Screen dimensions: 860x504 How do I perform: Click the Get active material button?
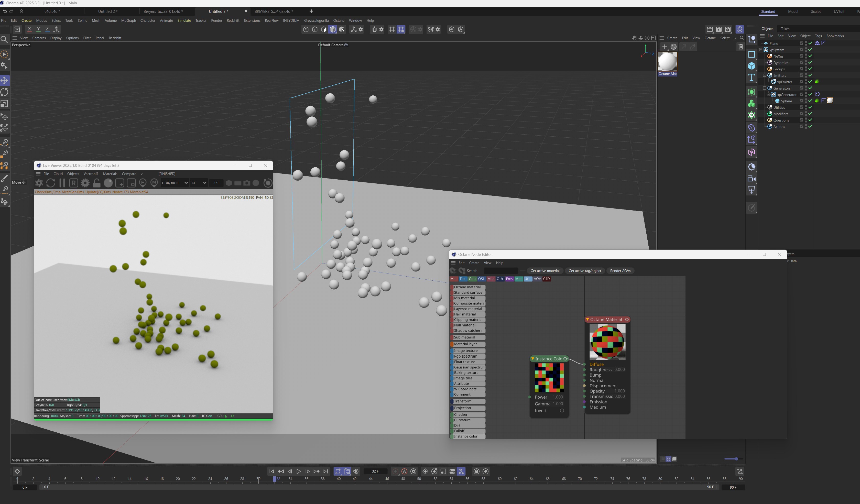[x=545, y=271]
